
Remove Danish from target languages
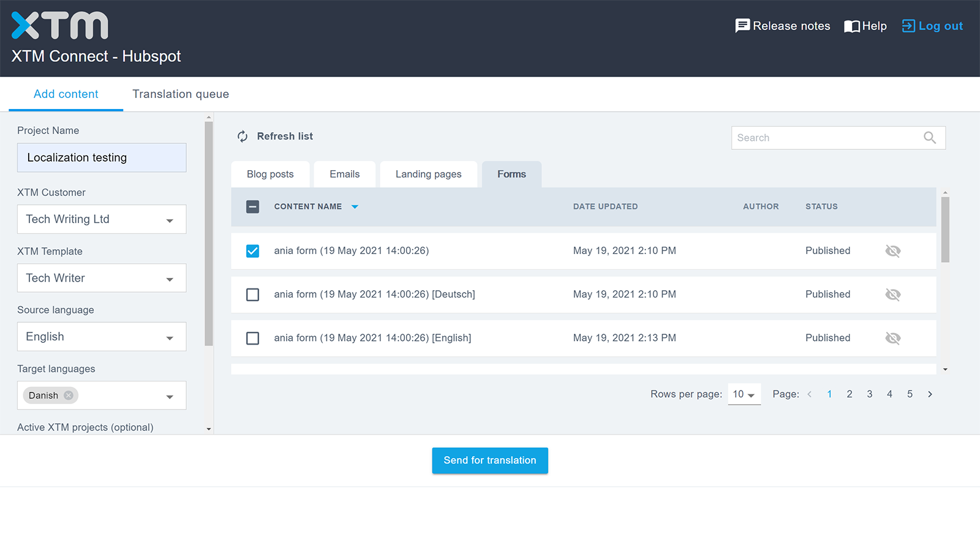coord(69,395)
